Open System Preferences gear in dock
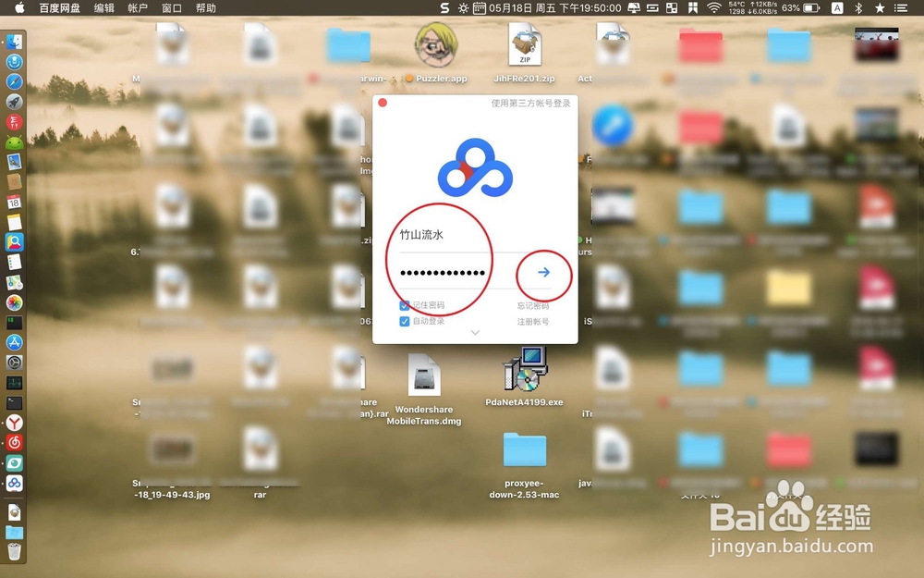 tap(14, 363)
